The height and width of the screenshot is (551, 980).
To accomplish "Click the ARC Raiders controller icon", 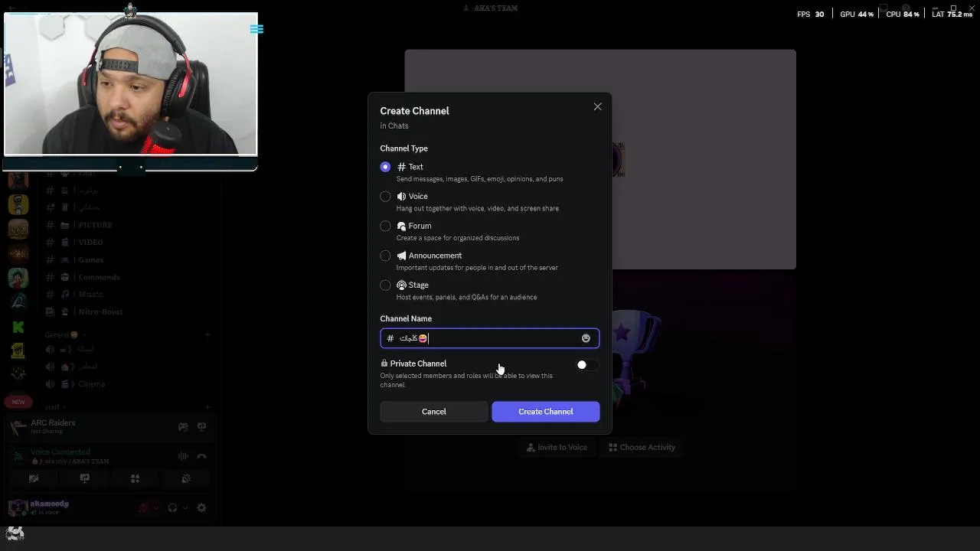I will [x=183, y=427].
